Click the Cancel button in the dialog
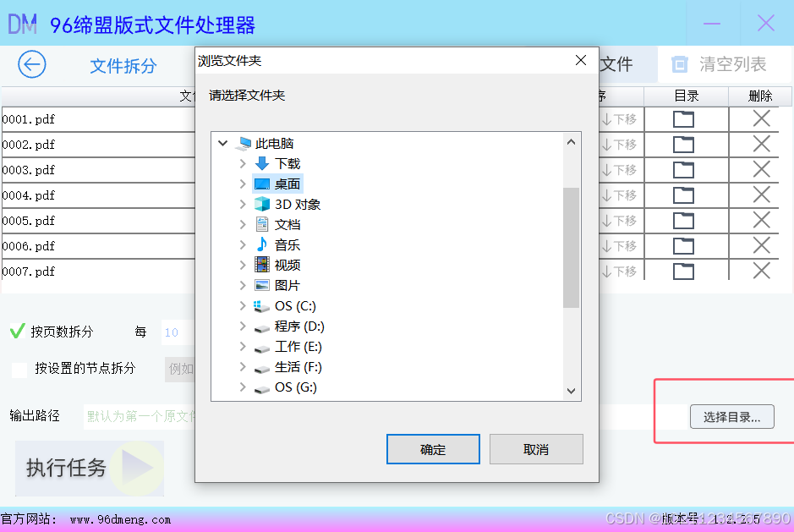The width and height of the screenshot is (794, 532). [536, 449]
